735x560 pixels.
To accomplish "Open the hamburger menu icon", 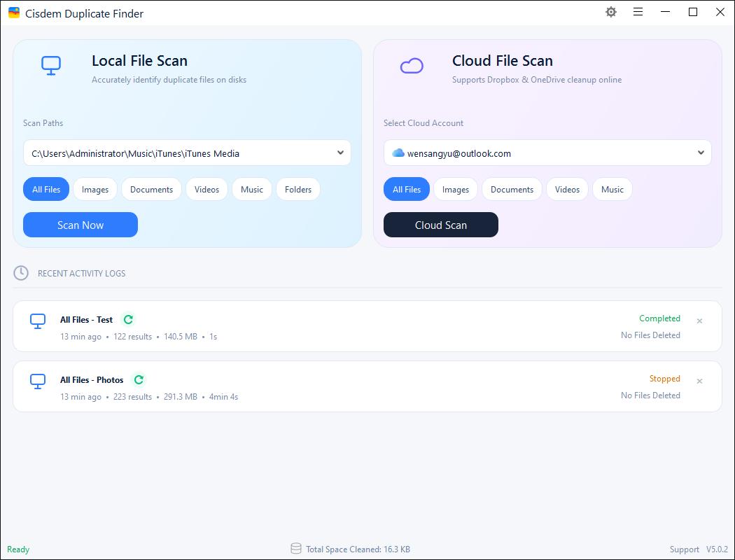I will [x=638, y=12].
